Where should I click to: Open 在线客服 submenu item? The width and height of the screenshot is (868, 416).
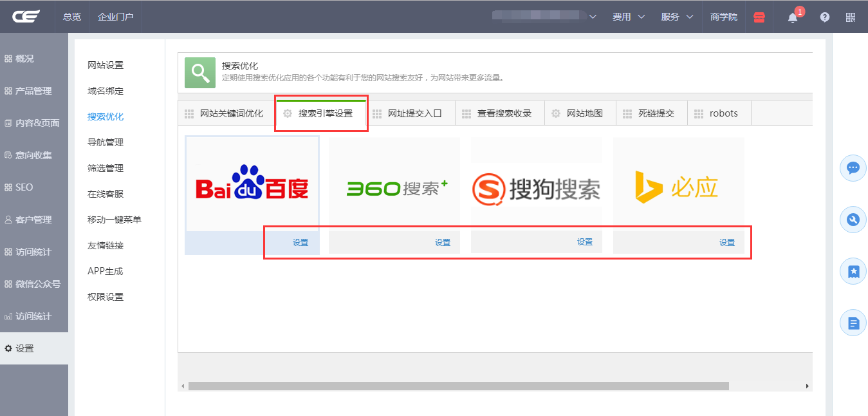click(x=106, y=194)
